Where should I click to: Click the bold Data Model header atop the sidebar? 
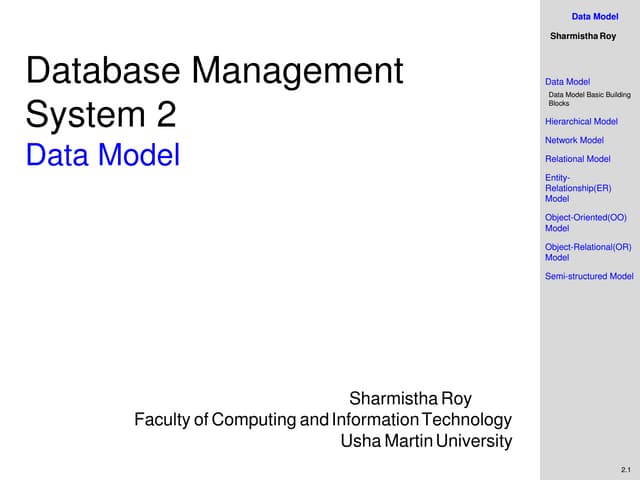pyautogui.click(x=594, y=17)
